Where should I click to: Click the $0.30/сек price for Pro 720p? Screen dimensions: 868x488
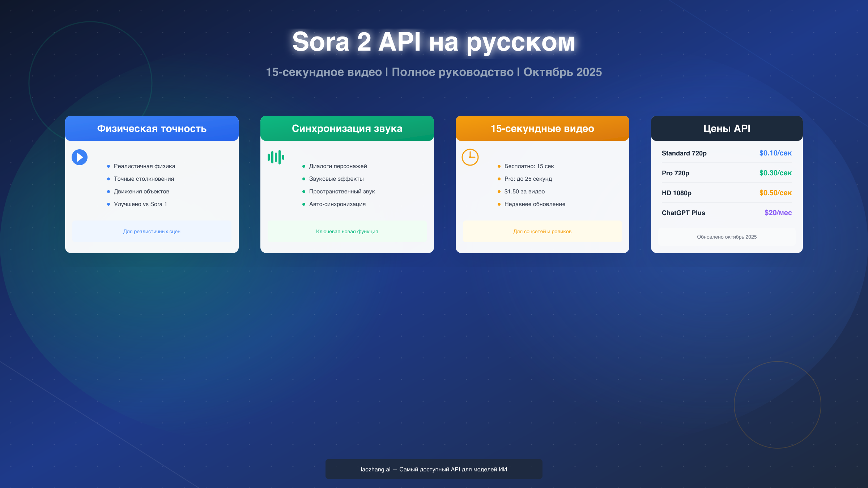coord(776,173)
